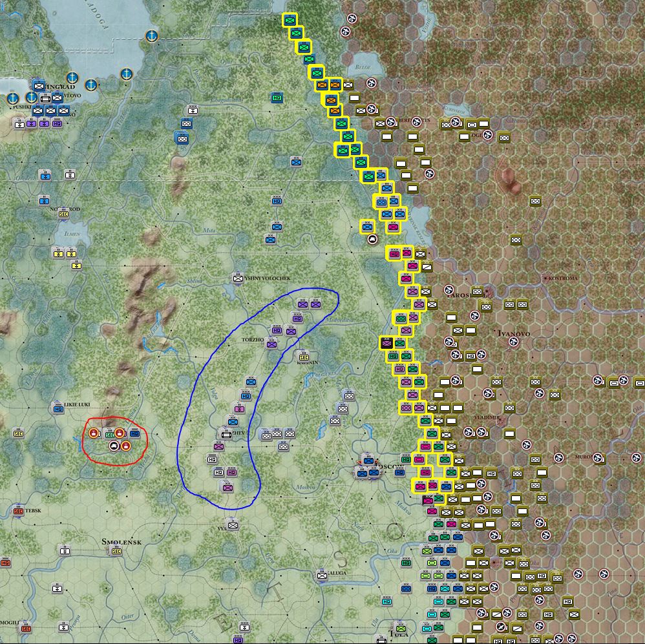Select the blue HQ counter at Velikie Luki
The height and width of the screenshot is (644, 645).
click(58, 409)
